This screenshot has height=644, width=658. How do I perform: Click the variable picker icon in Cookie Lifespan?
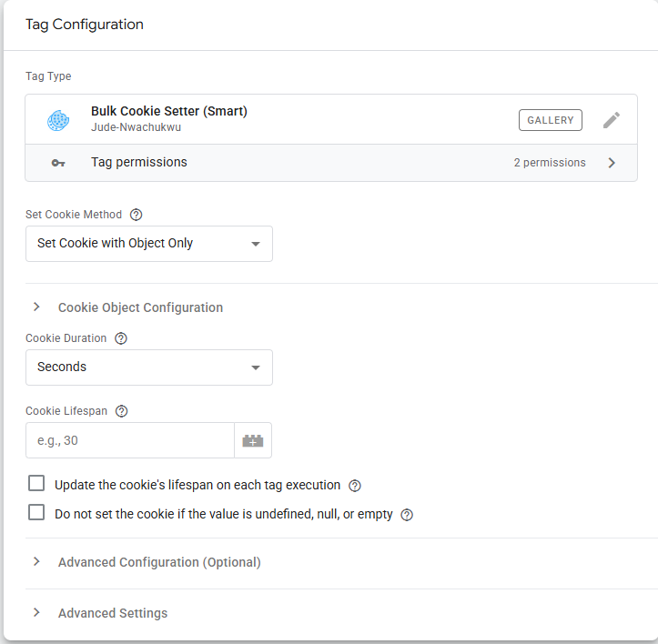(x=252, y=441)
